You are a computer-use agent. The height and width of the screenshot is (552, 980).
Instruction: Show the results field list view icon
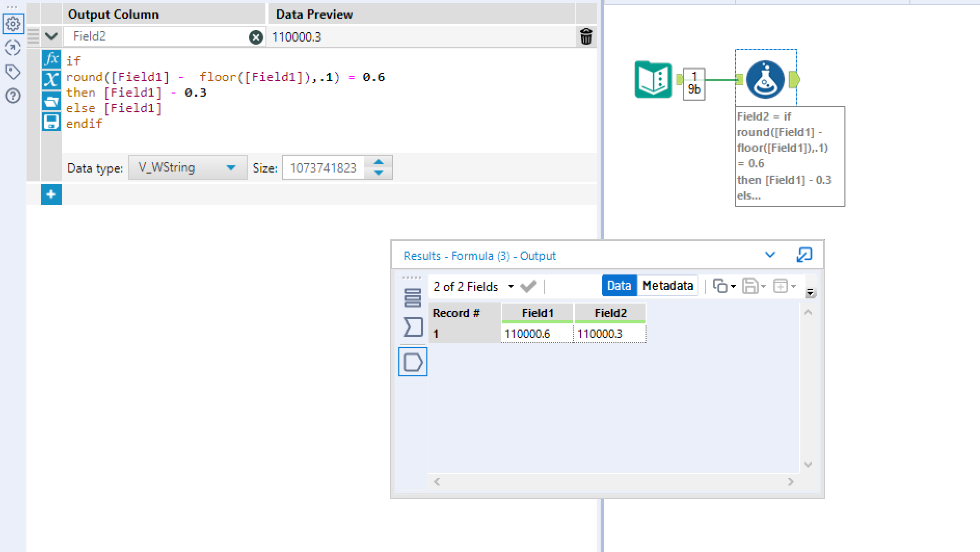(413, 297)
